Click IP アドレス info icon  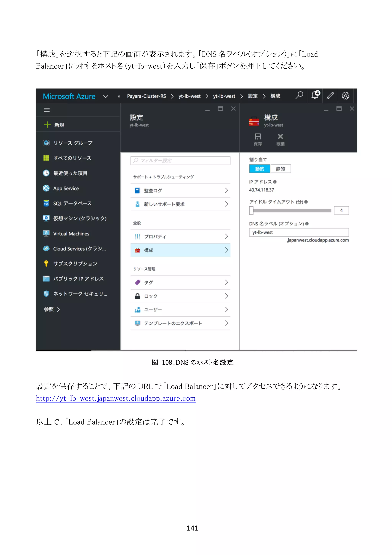[275, 182]
